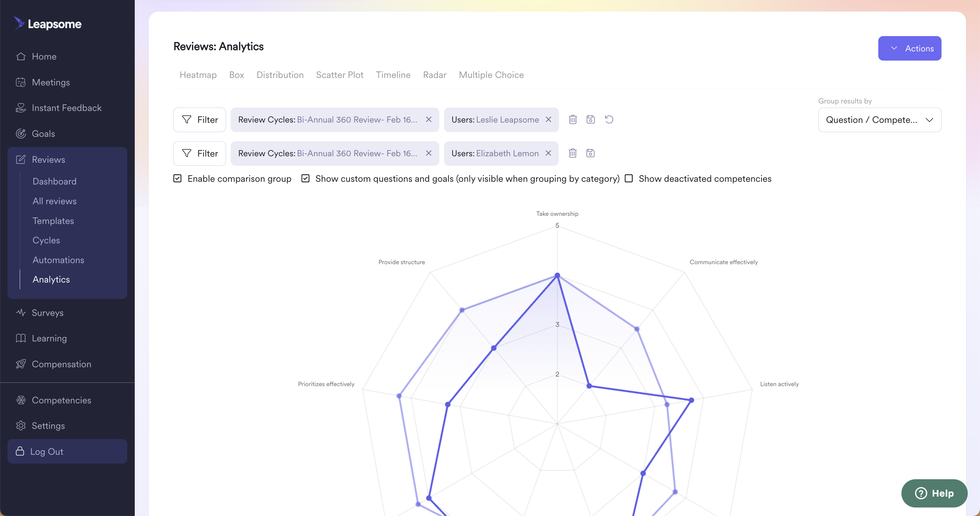
Task: Switch to the Box tab
Action: (x=236, y=75)
